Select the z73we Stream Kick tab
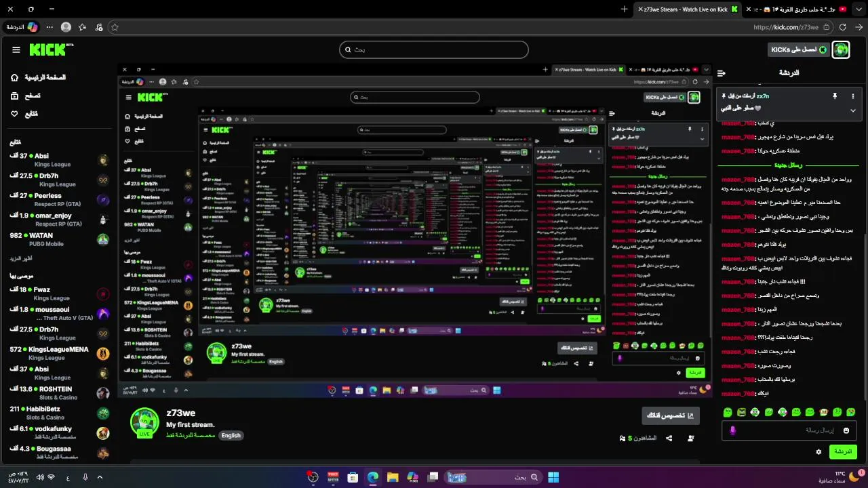868x488 pixels. (688, 9)
